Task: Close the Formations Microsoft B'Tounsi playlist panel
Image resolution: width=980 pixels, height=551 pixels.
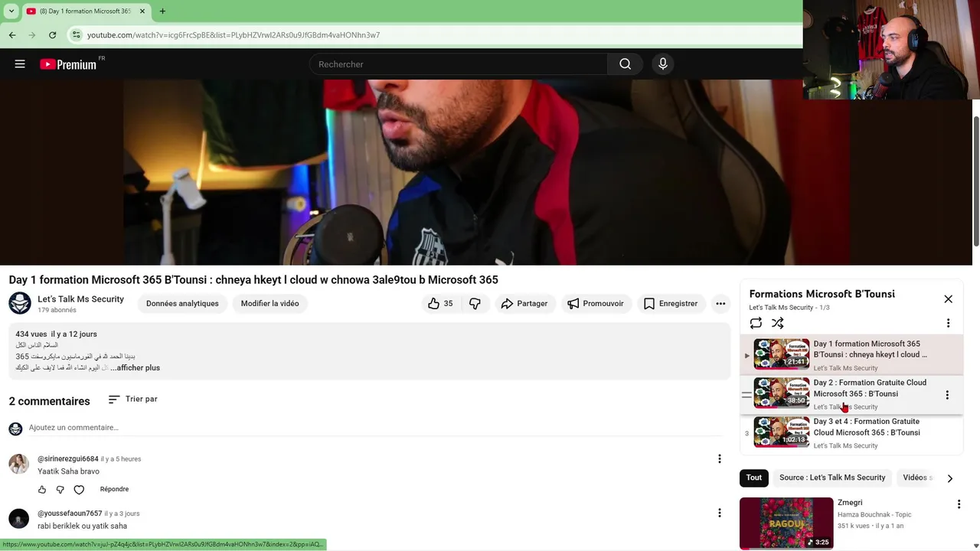Action: tap(948, 299)
